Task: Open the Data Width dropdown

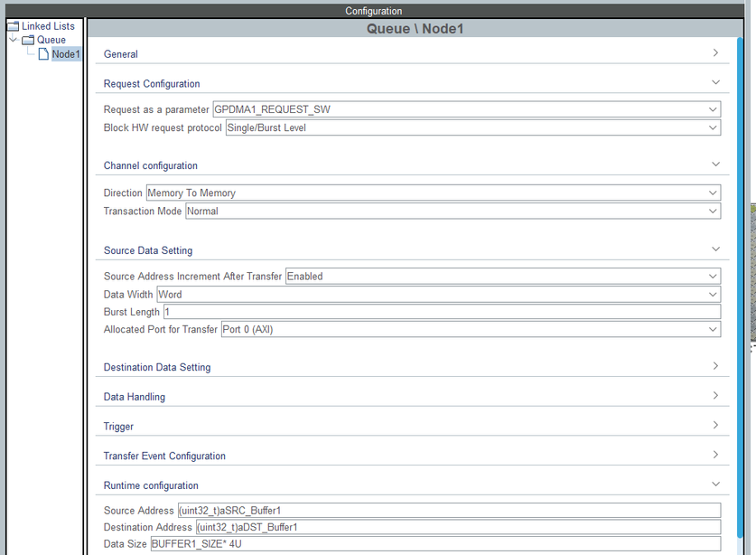Action: (x=439, y=295)
